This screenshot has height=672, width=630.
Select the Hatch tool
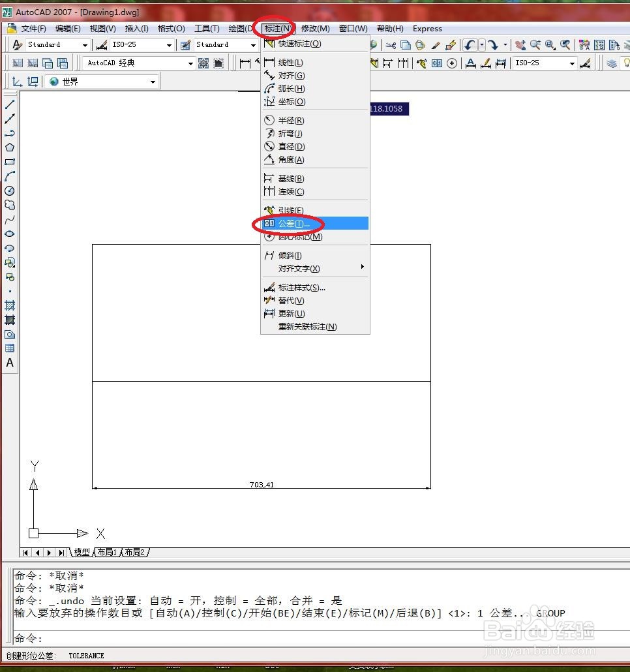[x=9, y=305]
